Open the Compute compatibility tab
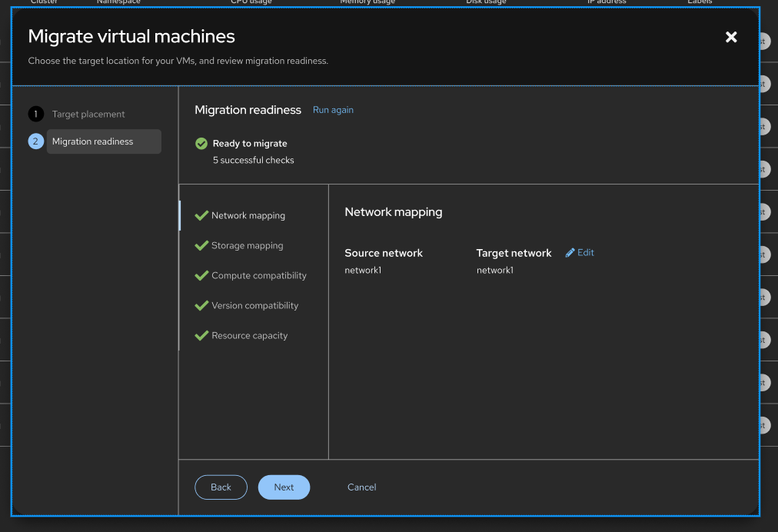 [x=258, y=275]
